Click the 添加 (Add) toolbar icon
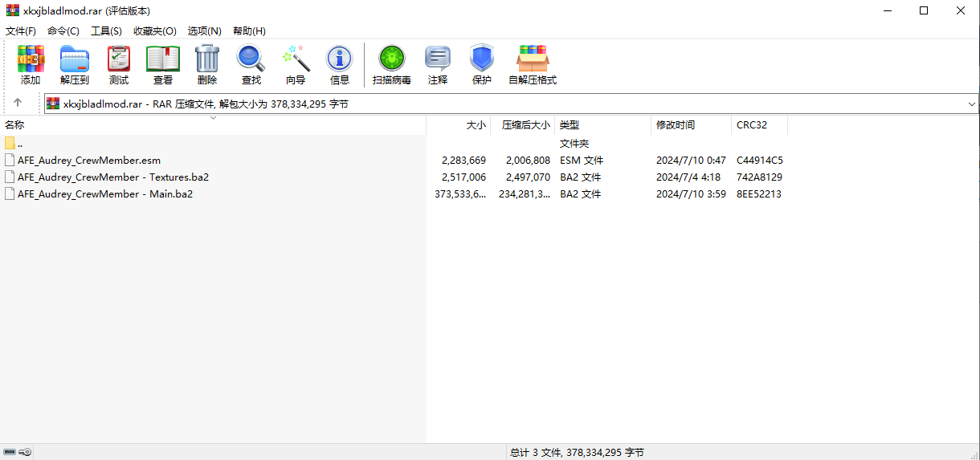980x460 pixels. coord(31,59)
